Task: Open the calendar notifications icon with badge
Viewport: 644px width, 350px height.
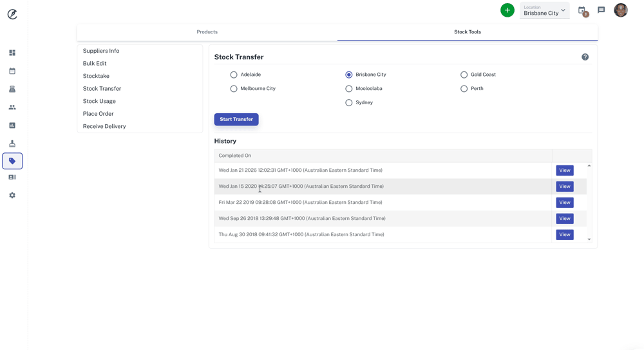Action: coord(582,11)
